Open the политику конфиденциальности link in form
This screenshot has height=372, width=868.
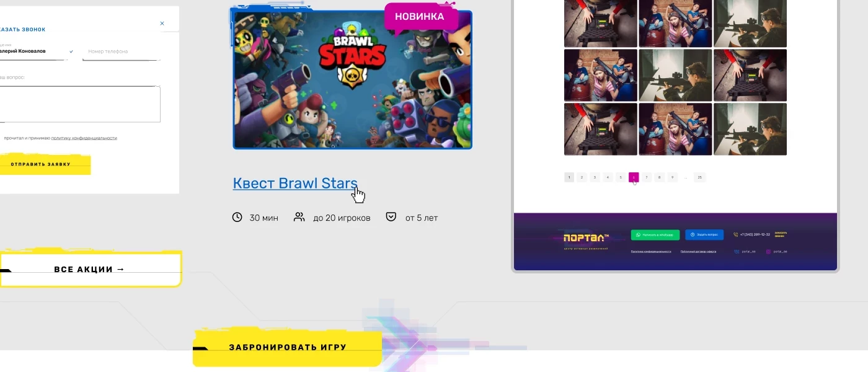pos(84,138)
